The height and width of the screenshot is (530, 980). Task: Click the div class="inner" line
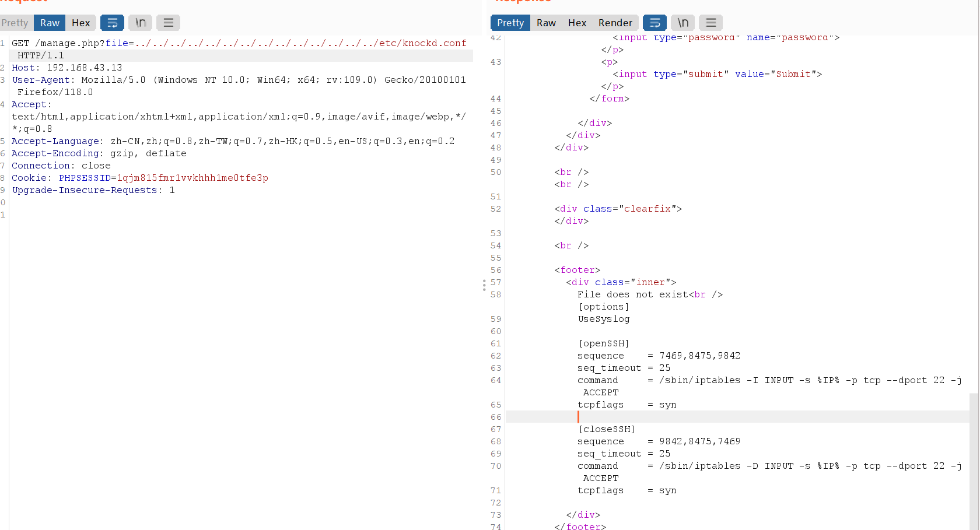(621, 282)
